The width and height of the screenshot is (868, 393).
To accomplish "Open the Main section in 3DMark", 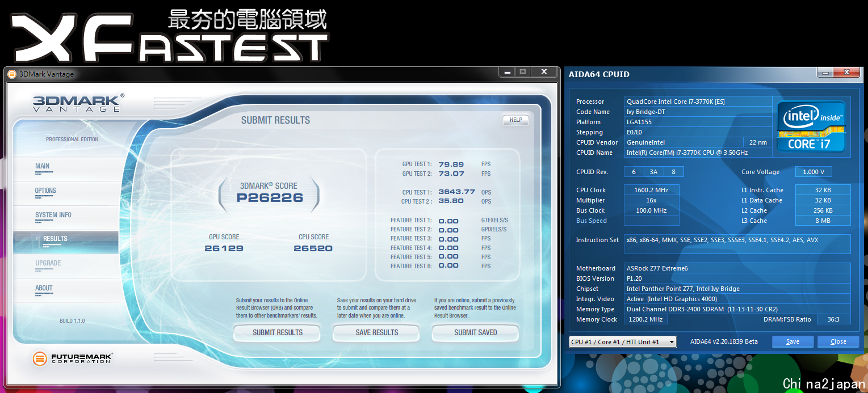I will tap(43, 166).
